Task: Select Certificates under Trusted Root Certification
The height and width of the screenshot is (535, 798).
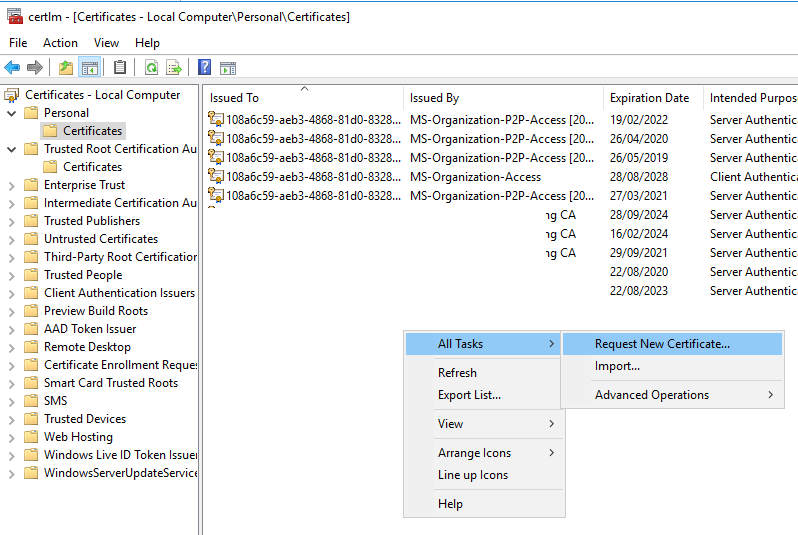Action: coord(92,167)
